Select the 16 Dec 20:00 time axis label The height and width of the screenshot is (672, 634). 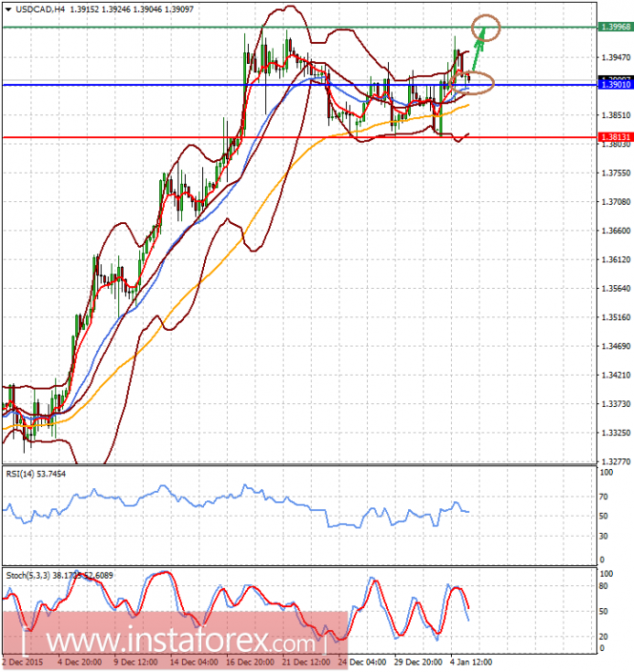pos(250,662)
